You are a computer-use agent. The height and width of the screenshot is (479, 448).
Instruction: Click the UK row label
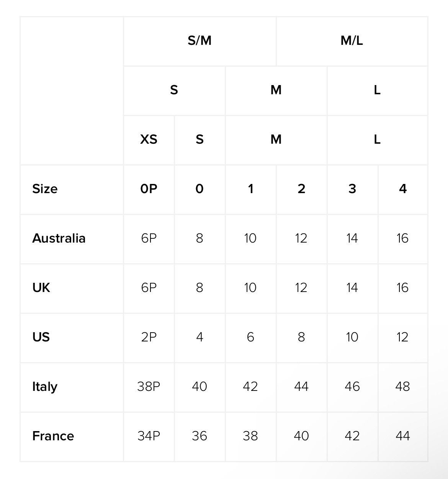[72, 288]
